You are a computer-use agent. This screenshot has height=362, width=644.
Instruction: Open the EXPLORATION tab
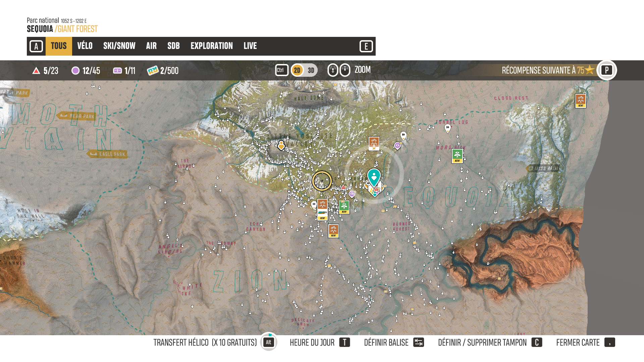[x=212, y=46]
